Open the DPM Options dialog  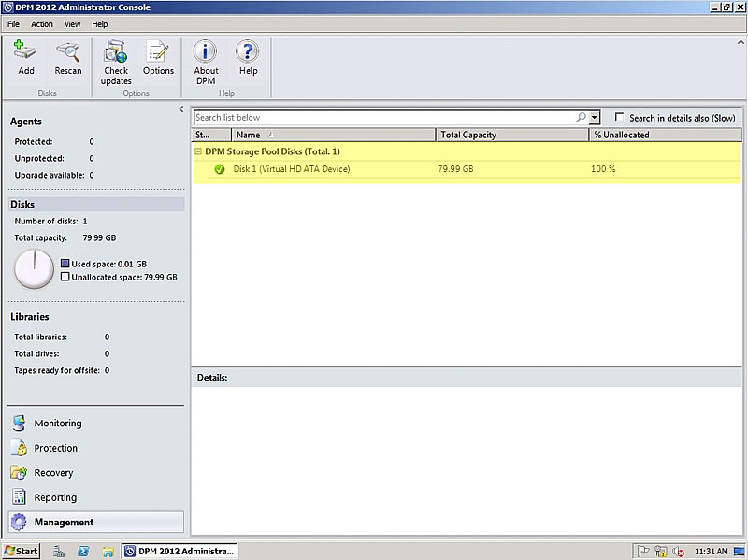158,56
